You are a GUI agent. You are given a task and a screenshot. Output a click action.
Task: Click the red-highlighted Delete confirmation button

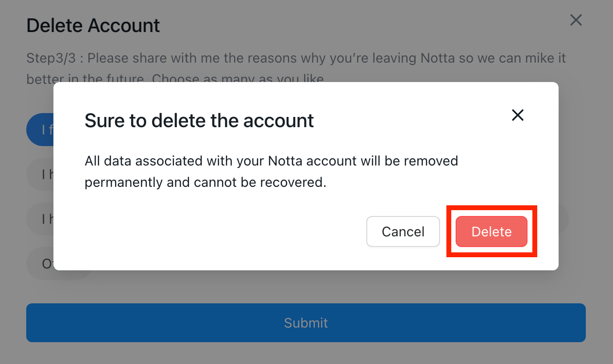491,232
